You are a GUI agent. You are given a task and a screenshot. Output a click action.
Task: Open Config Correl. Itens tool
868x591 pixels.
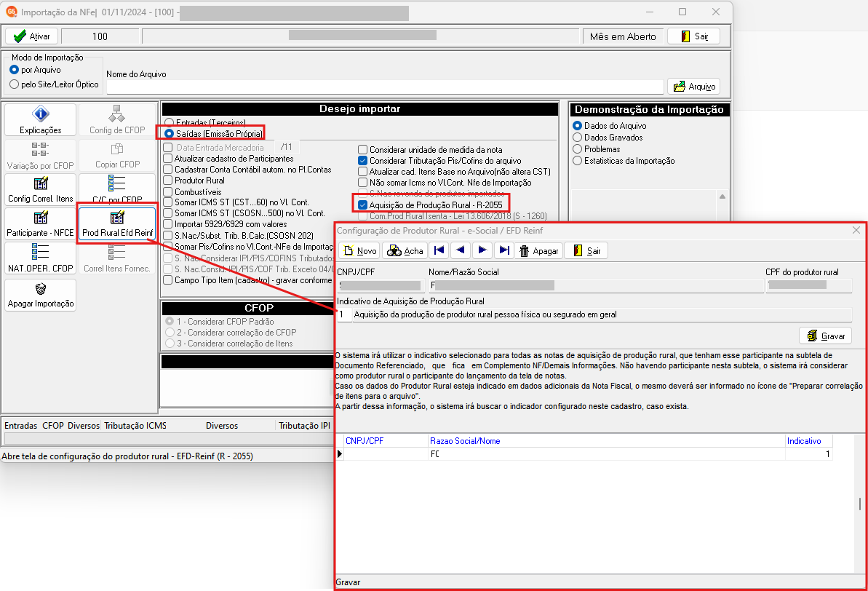(x=41, y=189)
